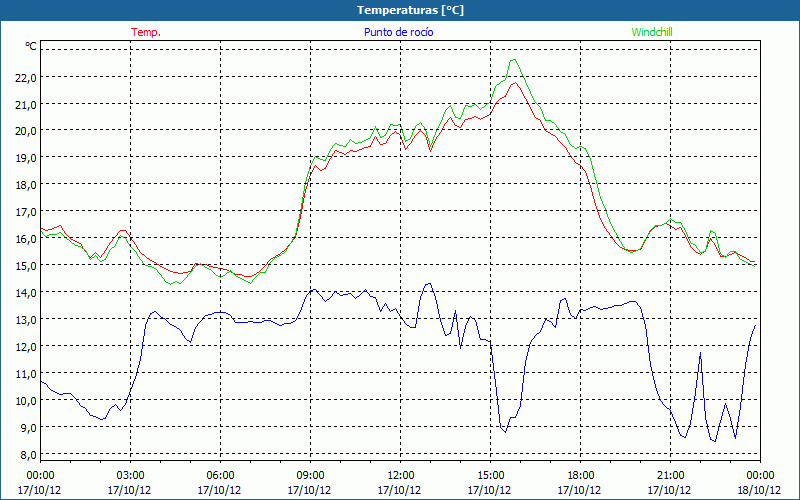800x500 pixels.
Task: Click the red Temp. curve's highest peak
Action: coord(515,83)
